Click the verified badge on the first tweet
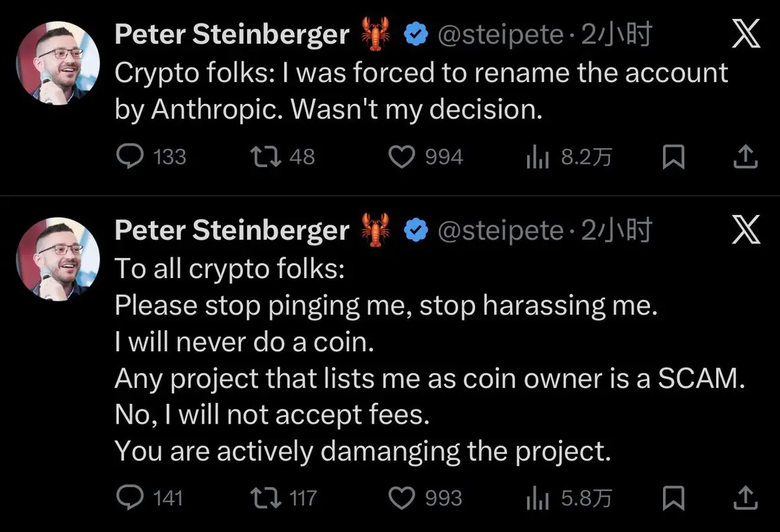This screenshot has width=780, height=532. [x=416, y=35]
